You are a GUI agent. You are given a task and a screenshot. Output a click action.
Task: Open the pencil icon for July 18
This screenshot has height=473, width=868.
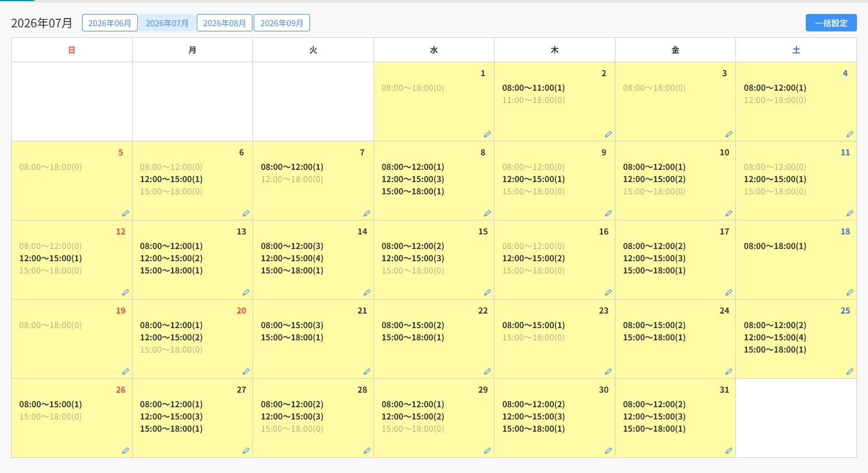point(850,293)
